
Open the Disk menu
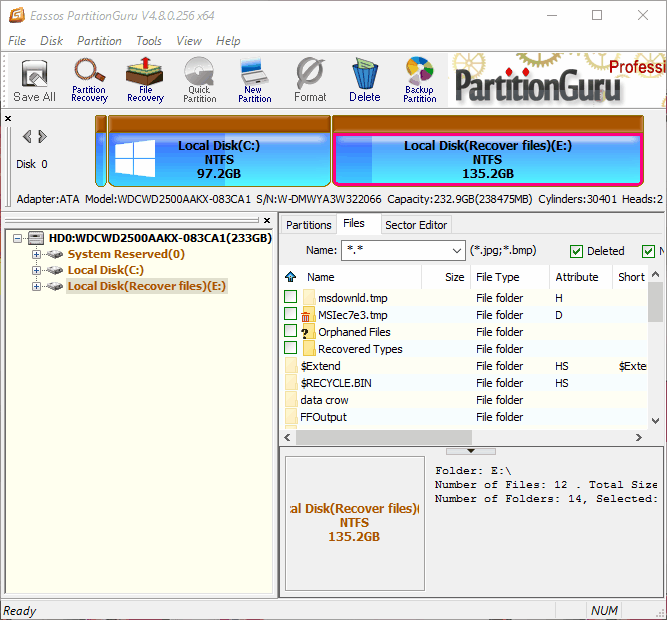coord(51,41)
